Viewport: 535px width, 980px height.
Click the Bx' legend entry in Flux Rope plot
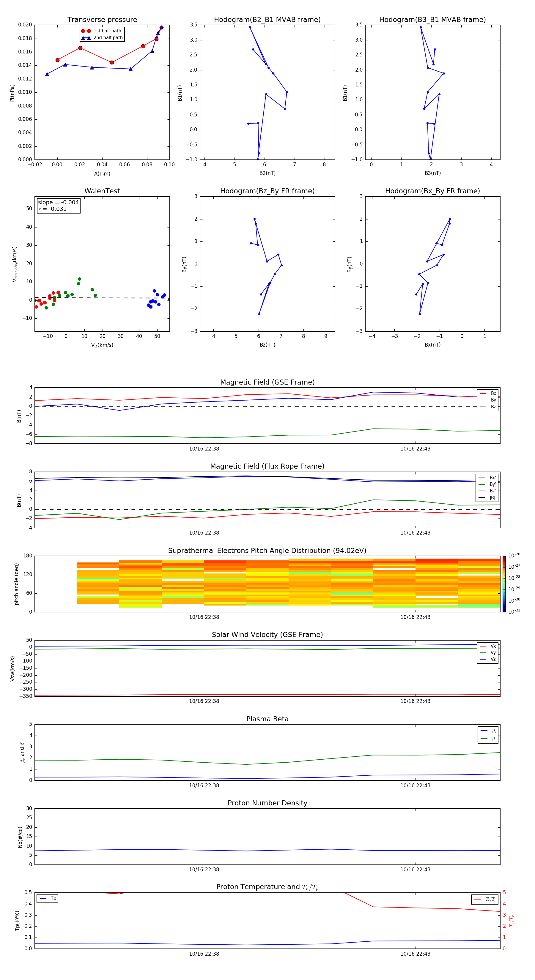pyautogui.click(x=487, y=478)
